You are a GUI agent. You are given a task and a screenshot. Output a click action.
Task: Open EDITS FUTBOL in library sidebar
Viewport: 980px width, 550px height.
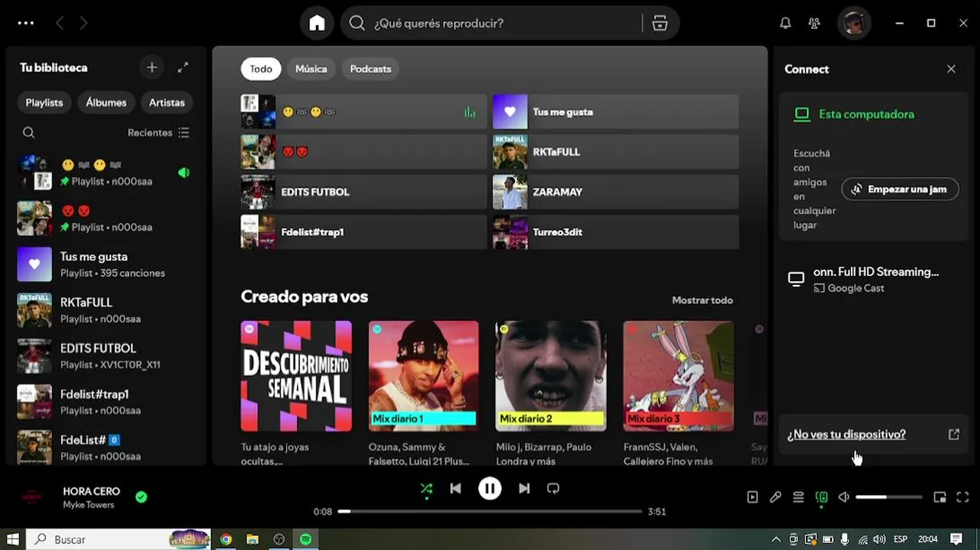(x=105, y=356)
